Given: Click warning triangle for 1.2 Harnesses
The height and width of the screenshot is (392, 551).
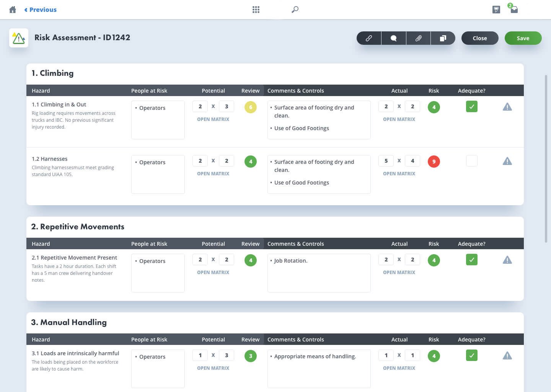Looking at the screenshot, I should (507, 161).
